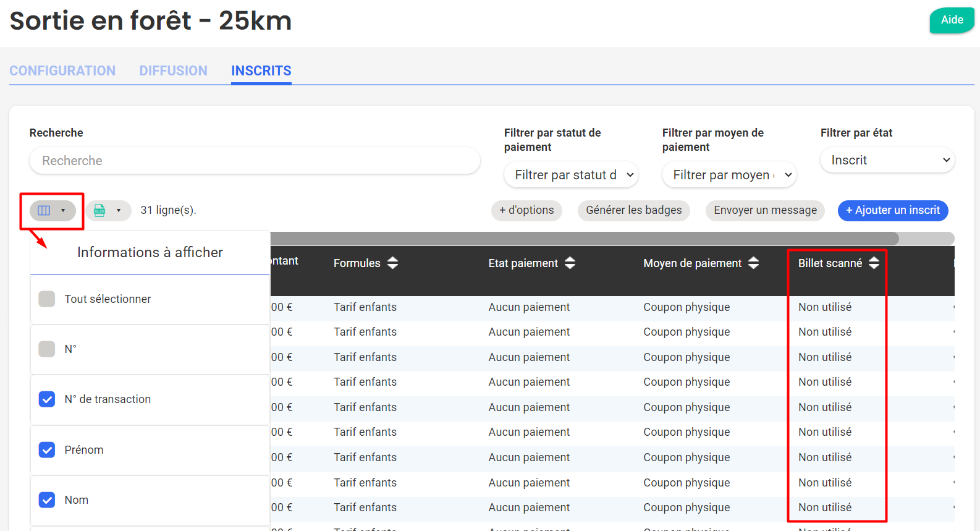Uncheck the Nom column checkbox
980x531 pixels.
pos(47,500)
